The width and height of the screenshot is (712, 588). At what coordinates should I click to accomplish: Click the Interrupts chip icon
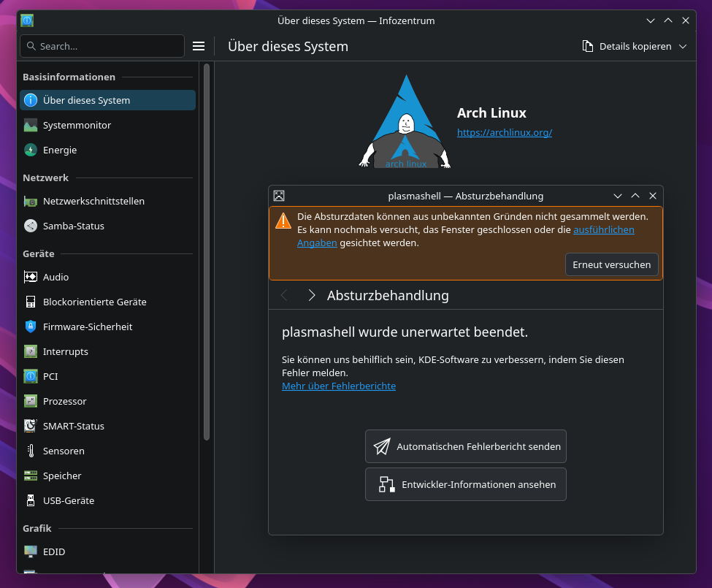[x=31, y=351]
